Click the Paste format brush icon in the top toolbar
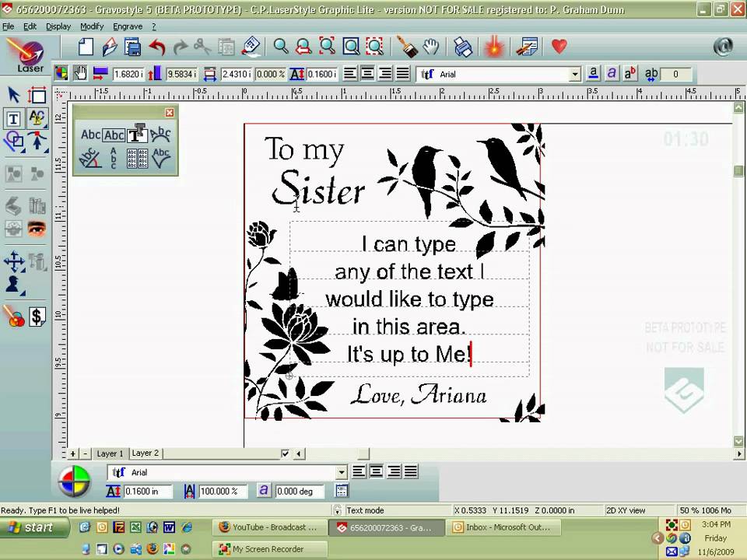The image size is (747, 560). 251,47
